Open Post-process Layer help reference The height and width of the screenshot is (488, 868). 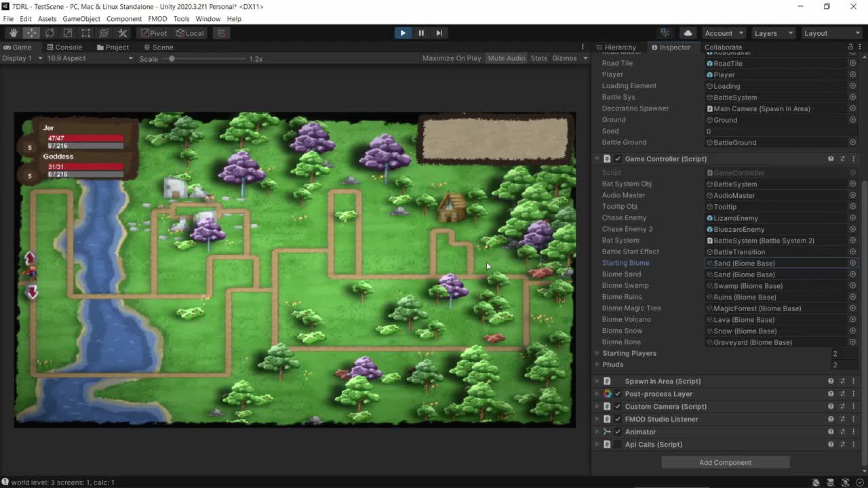(831, 394)
